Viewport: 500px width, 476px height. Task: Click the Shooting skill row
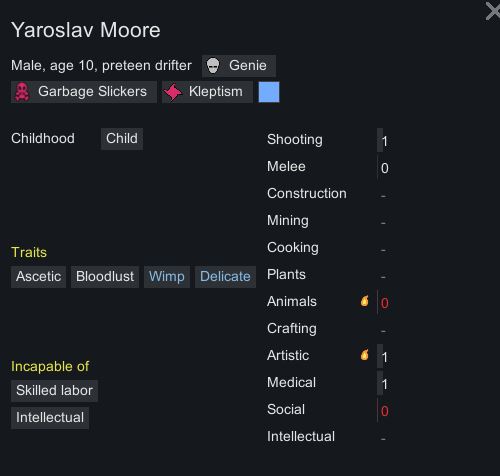328,140
